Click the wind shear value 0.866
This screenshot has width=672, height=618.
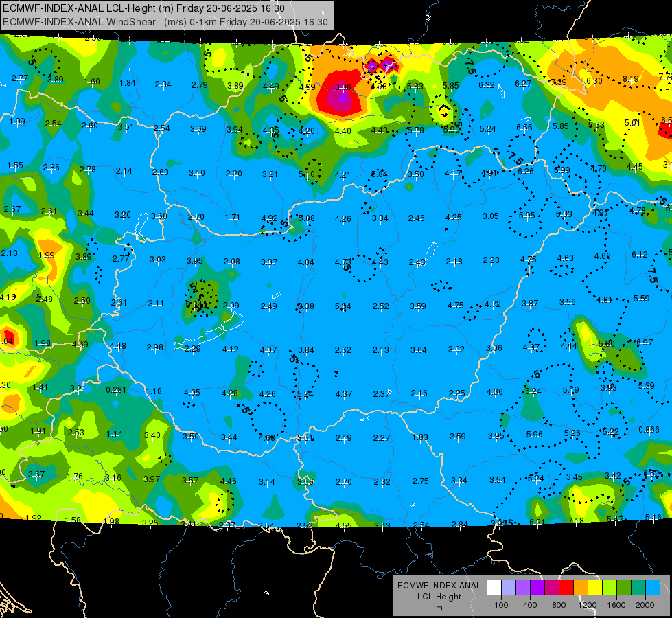(649, 430)
